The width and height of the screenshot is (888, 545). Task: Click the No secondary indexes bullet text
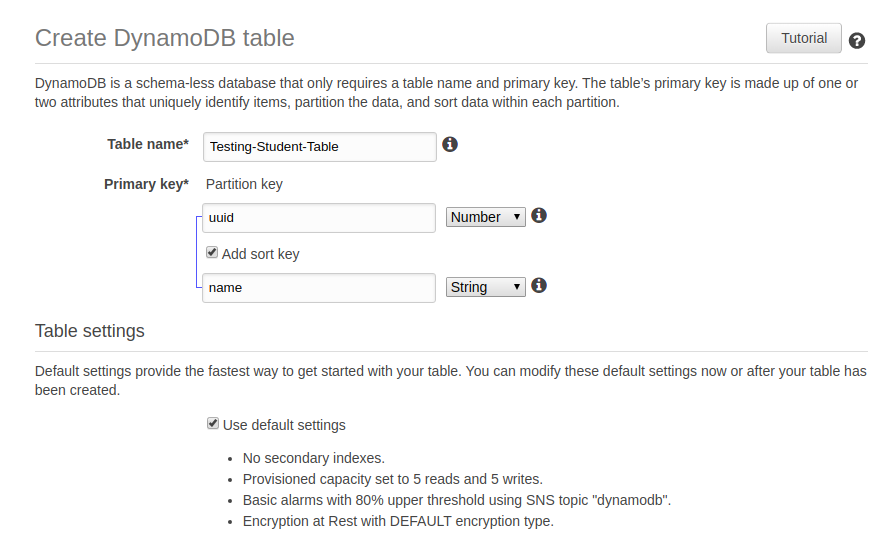coord(314,458)
